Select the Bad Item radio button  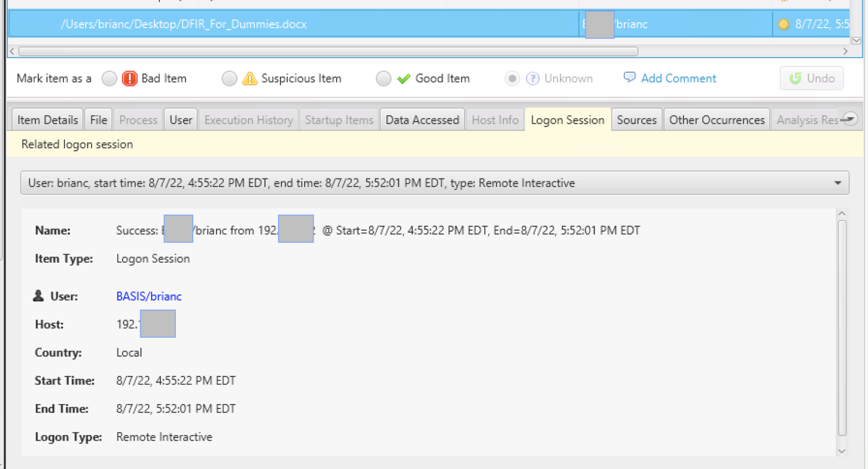click(x=110, y=79)
